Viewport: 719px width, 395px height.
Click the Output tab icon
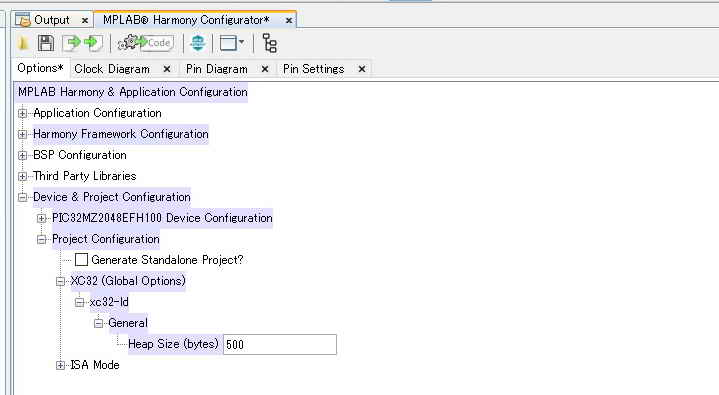coord(22,20)
